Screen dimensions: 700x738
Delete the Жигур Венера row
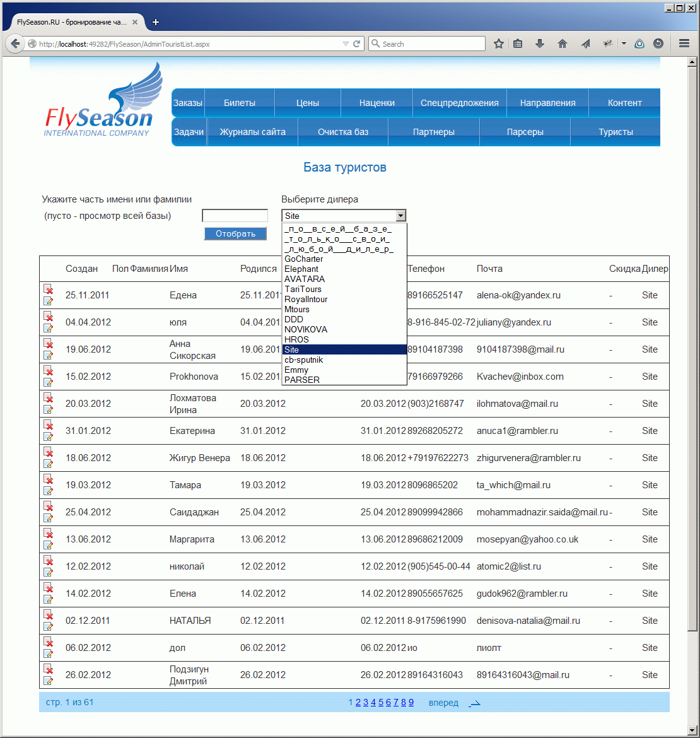49,452
